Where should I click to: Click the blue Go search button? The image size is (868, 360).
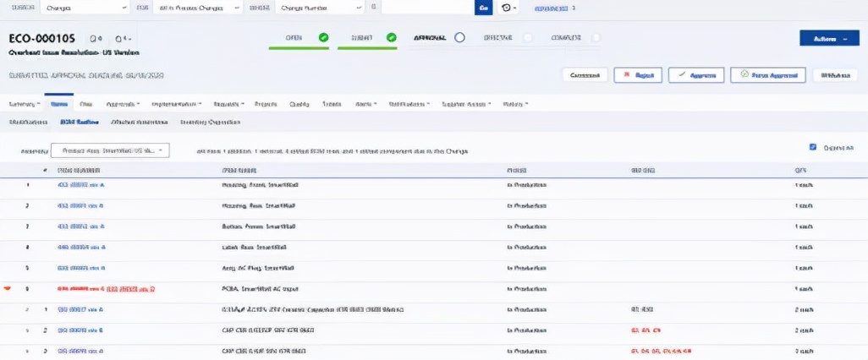tap(483, 8)
